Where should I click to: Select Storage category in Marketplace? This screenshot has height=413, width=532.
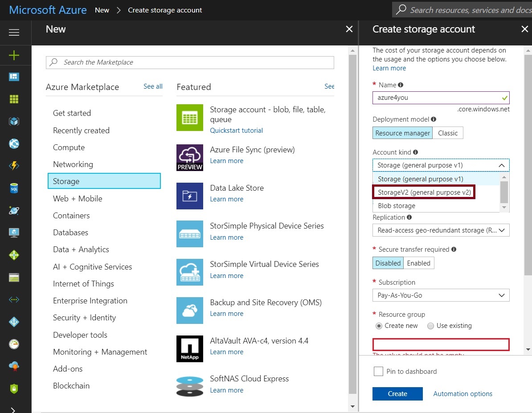coord(104,181)
